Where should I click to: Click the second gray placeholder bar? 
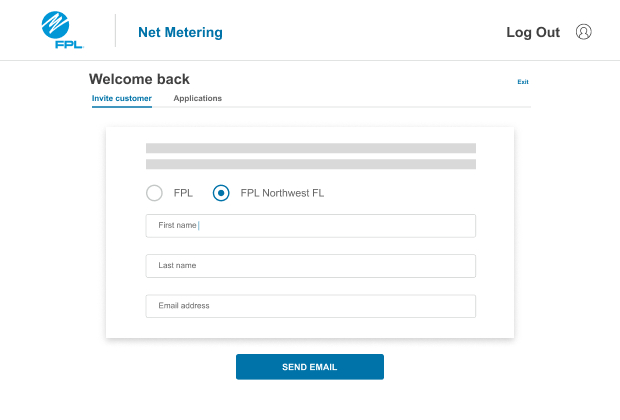pyautogui.click(x=311, y=164)
